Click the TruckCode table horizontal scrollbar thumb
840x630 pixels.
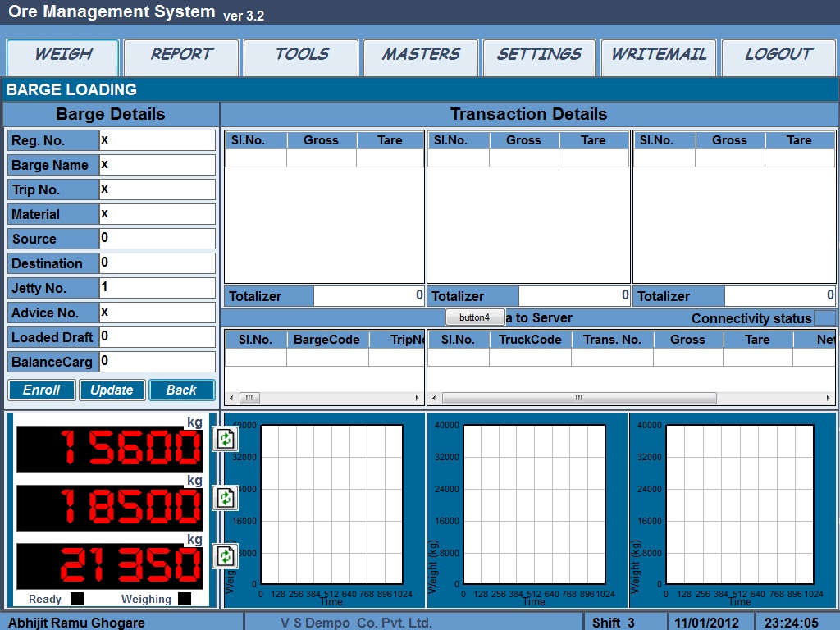click(578, 399)
